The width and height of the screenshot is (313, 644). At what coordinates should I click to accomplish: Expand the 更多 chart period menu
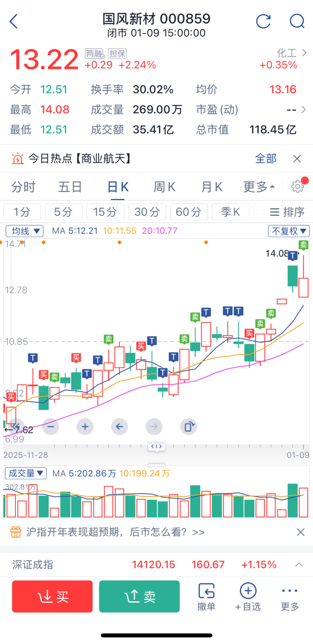tap(259, 187)
